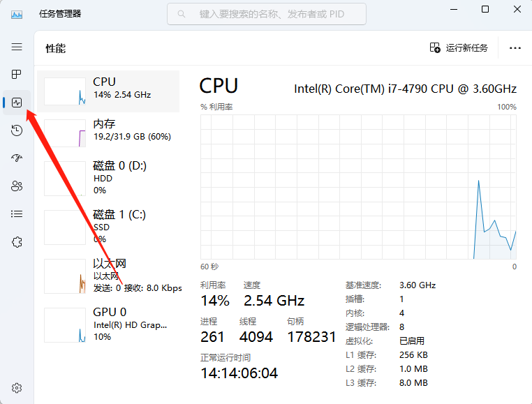Minimize the Task Manager window
This screenshot has width=532, height=404.
click(454, 10)
